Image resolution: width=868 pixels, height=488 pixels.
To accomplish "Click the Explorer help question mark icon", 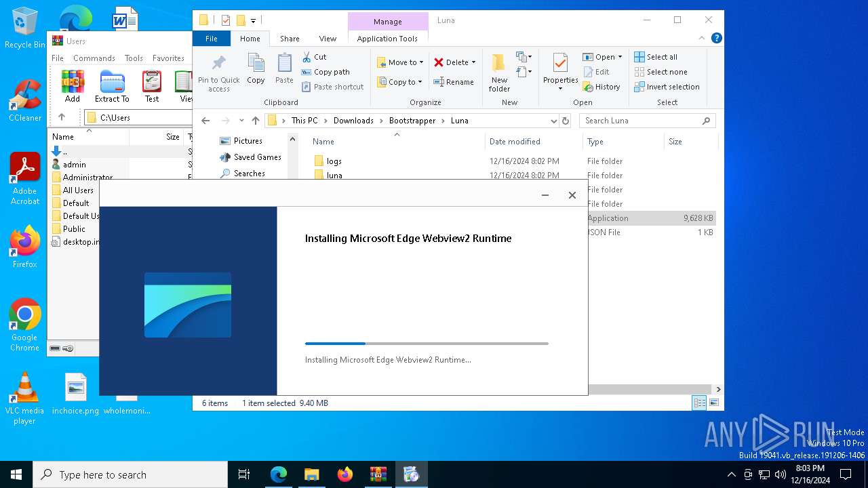I will point(716,39).
